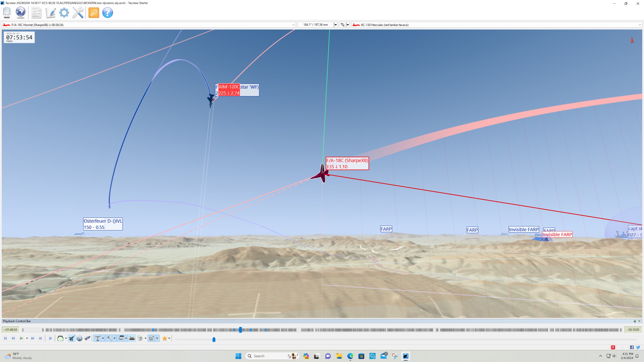Click the orange key license icon
Image resolution: width=644 pixels, height=362 pixels.
pos(94,13)
